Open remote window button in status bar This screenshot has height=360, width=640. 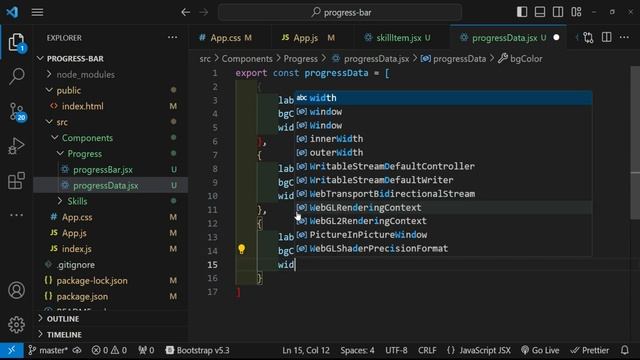11,350
